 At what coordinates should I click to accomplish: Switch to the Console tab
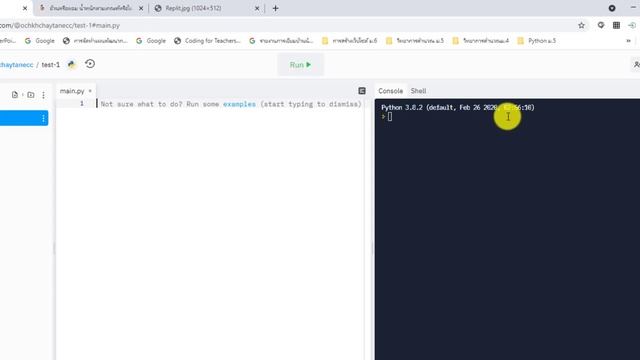click(x=390, y=91)
